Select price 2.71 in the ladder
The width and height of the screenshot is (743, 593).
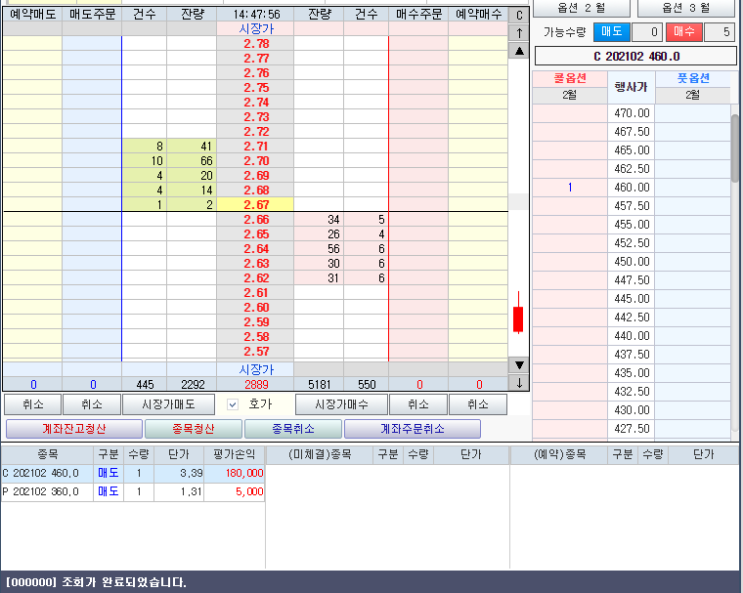click(255, 146)
